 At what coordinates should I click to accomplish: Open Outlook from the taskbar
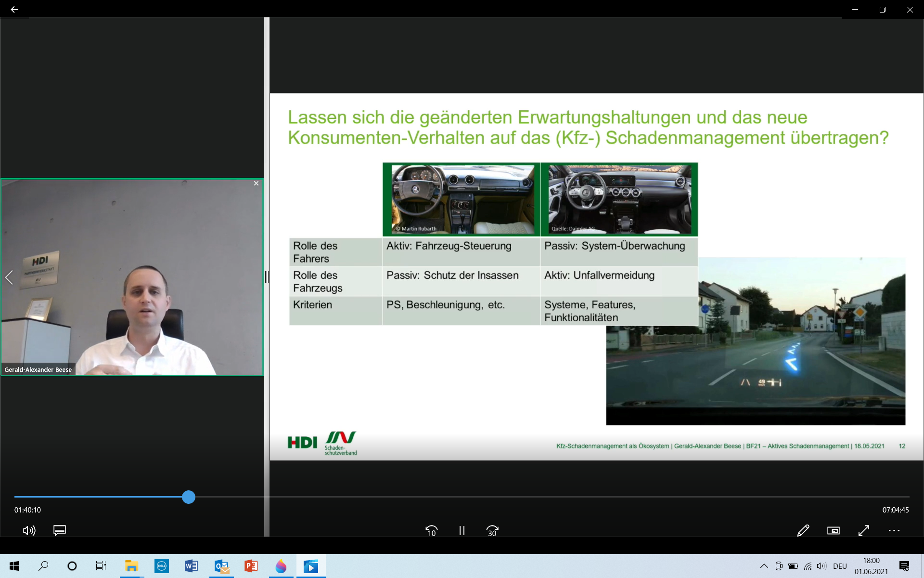(221, 566)
